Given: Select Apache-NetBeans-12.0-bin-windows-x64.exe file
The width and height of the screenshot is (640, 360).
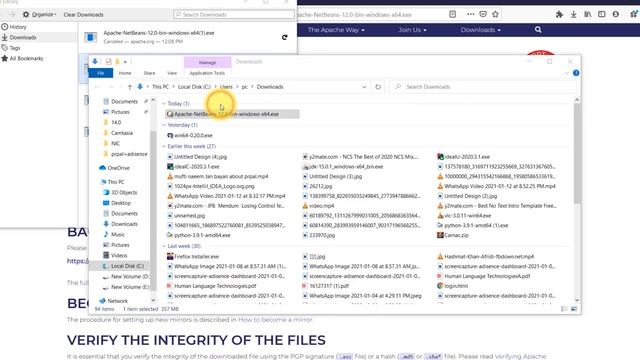Looking at the screenshot, I should (x=232, y=114).
